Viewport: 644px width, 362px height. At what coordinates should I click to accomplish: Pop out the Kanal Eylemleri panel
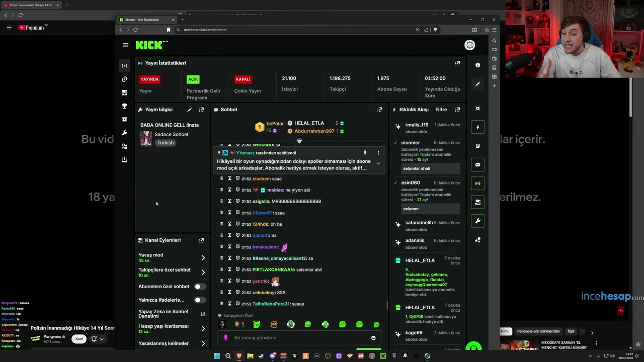click(x=201, y=240)
